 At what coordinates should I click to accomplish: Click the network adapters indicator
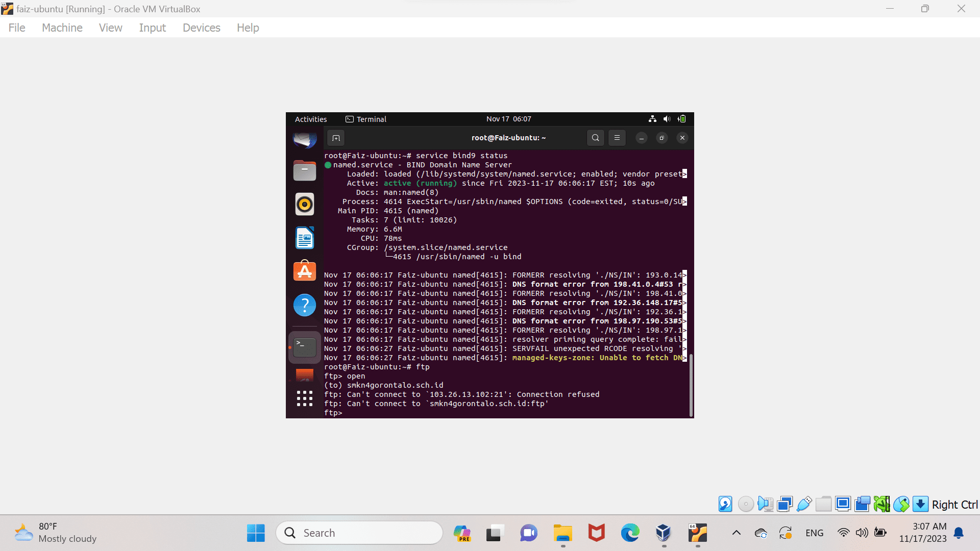tap(785, 504)
